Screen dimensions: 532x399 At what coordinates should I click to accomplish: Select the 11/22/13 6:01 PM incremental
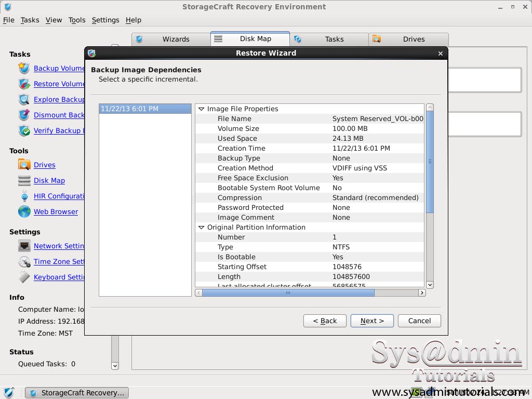pos(130,109)
